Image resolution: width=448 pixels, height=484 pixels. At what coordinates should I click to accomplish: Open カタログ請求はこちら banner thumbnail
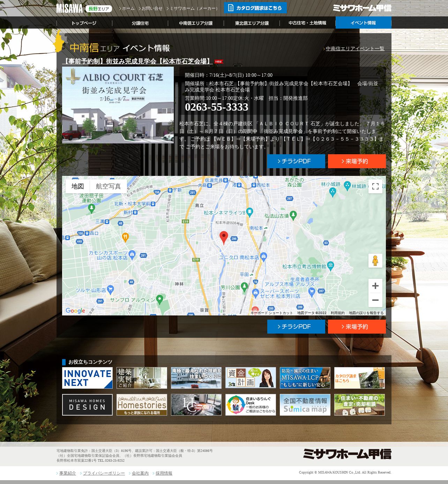(x=359, y=378)
